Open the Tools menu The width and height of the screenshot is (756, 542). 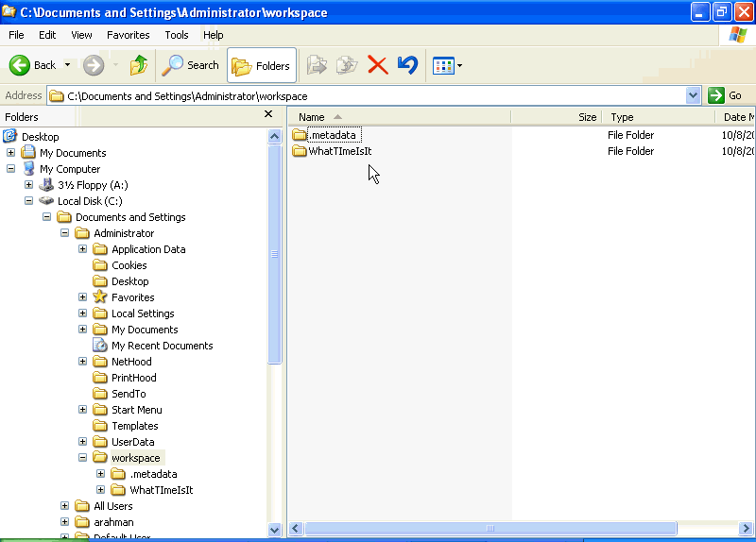pyautogui.click(x=177, y=35)
